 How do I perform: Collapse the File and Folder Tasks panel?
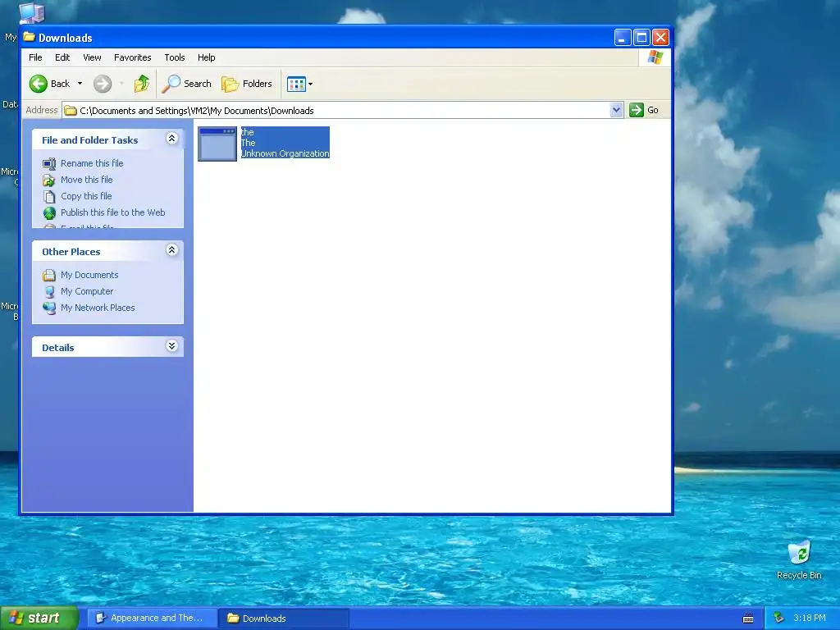click(172, 139)
